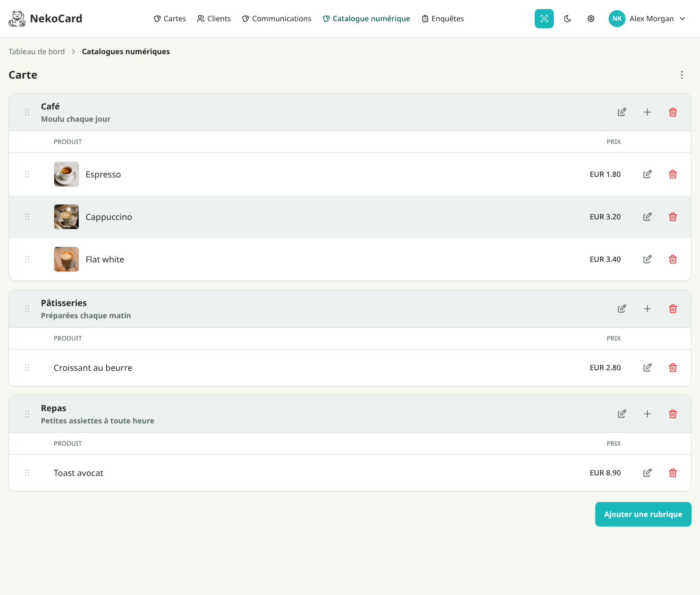
Task: Click 'Préparées chaque matin' subtitle
Action: tap(86, 316)
